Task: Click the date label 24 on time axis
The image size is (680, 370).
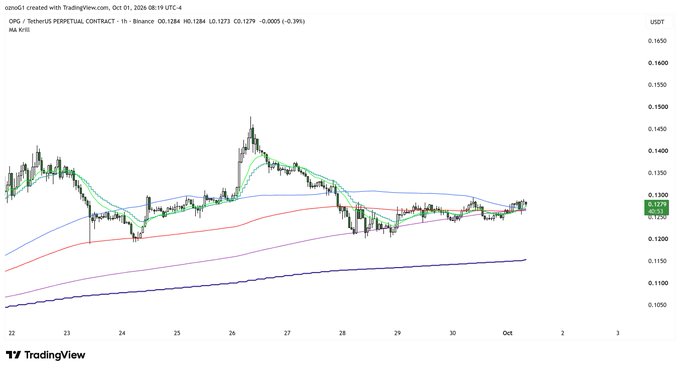Action: pos(122,333)
